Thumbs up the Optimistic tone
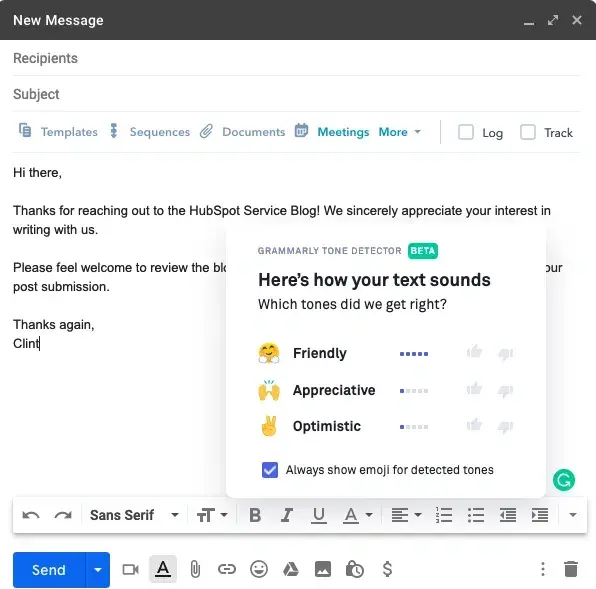 click(474, 424)
